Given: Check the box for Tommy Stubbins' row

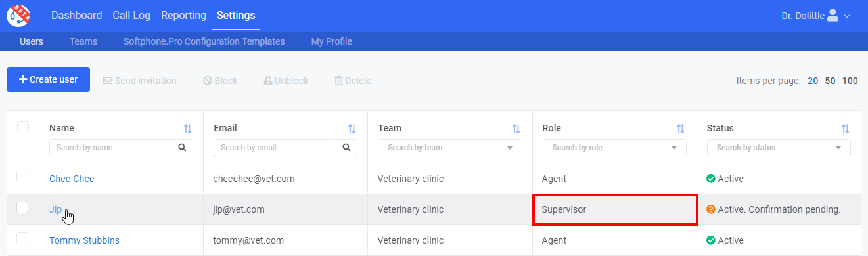Looking at the screenshot, I should pos(23,239).
